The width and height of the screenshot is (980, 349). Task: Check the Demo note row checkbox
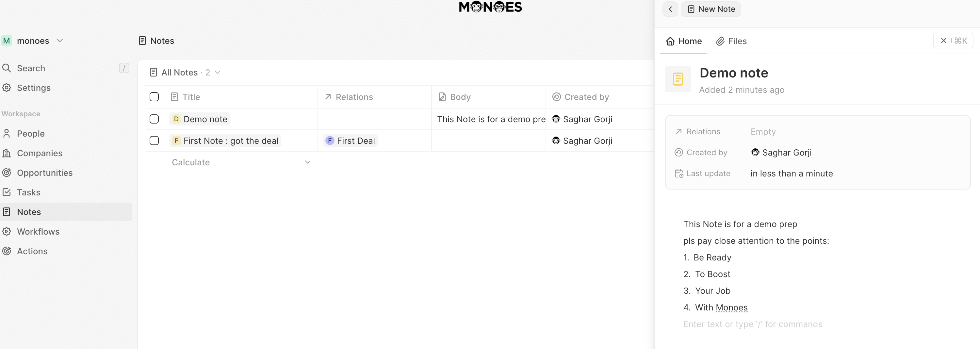point(154,119)
